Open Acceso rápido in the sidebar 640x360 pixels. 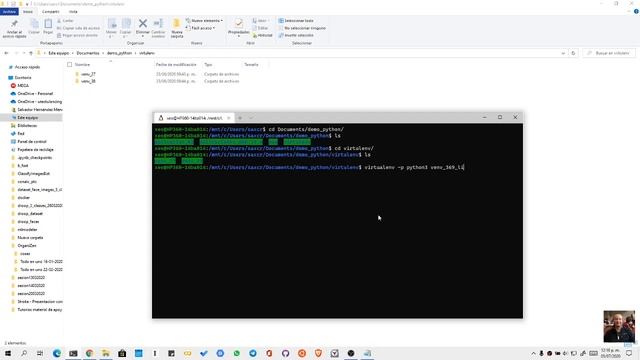27,67
